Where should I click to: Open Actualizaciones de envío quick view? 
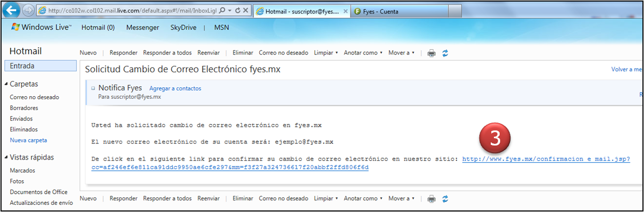42,203
